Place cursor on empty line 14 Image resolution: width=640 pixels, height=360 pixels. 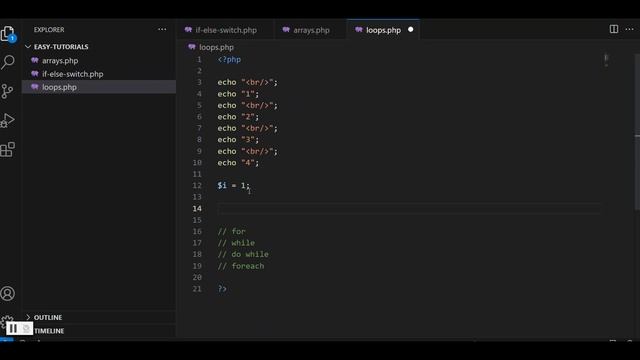tap(409, 209)
